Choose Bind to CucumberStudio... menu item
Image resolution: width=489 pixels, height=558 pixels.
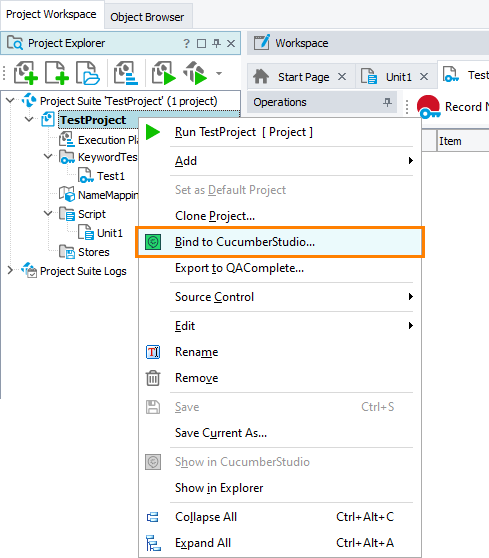279,242
